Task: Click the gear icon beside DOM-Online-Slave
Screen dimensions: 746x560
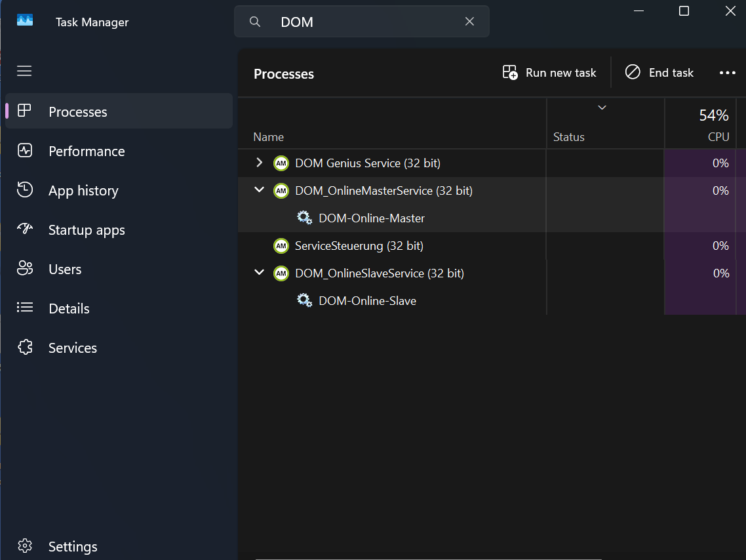Action: [x=304, y=301]
